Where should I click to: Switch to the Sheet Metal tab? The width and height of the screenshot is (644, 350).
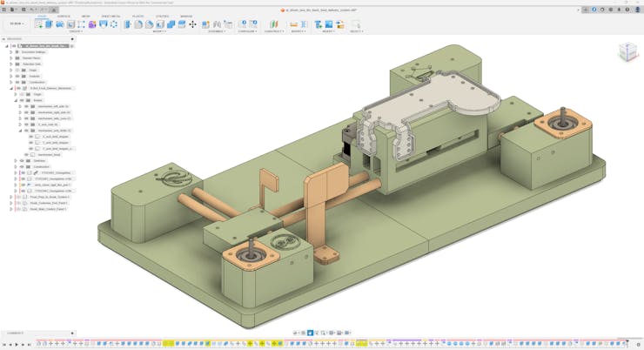(x=111, y=16)
